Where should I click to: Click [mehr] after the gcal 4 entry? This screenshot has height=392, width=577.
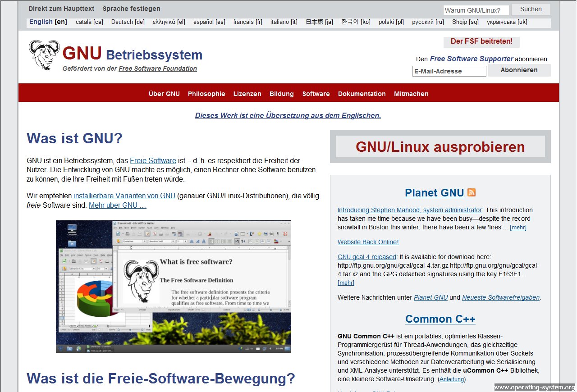pos(346,283)
